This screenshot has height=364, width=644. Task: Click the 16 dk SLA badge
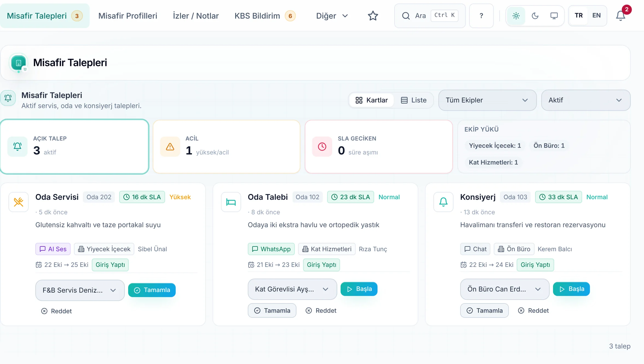(x=142, y=197)
